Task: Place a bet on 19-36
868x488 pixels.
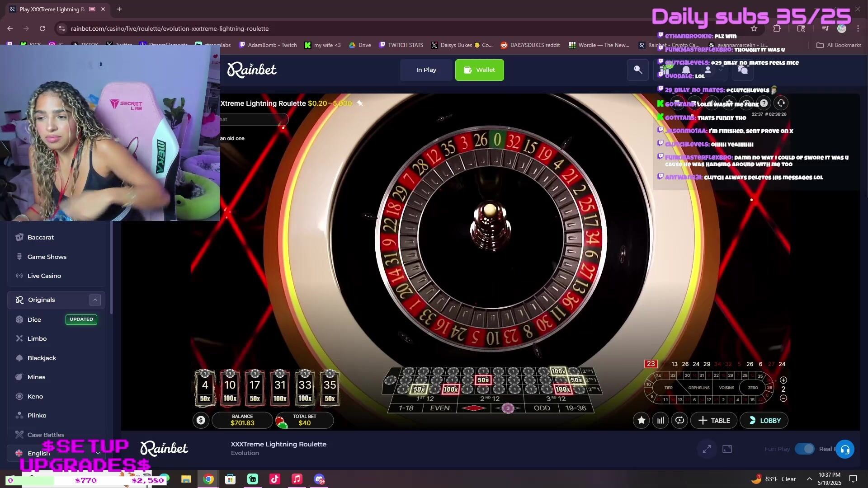Action: pos(576,408)
